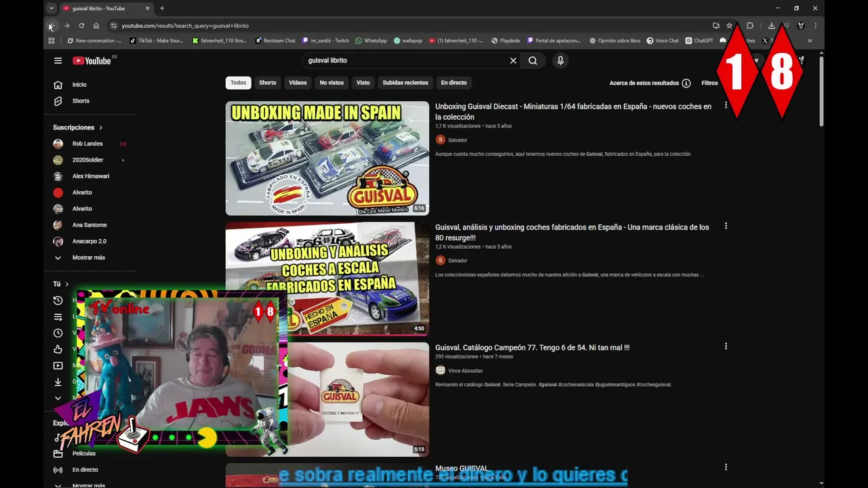The height and width of the screenshot is (488, 868).
Task: Go back using the browser back arrow
Action: click(52, 26)
